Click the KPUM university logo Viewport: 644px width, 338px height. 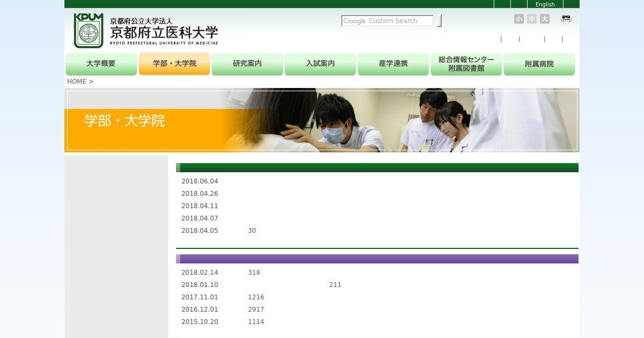[x=89, y=31]
